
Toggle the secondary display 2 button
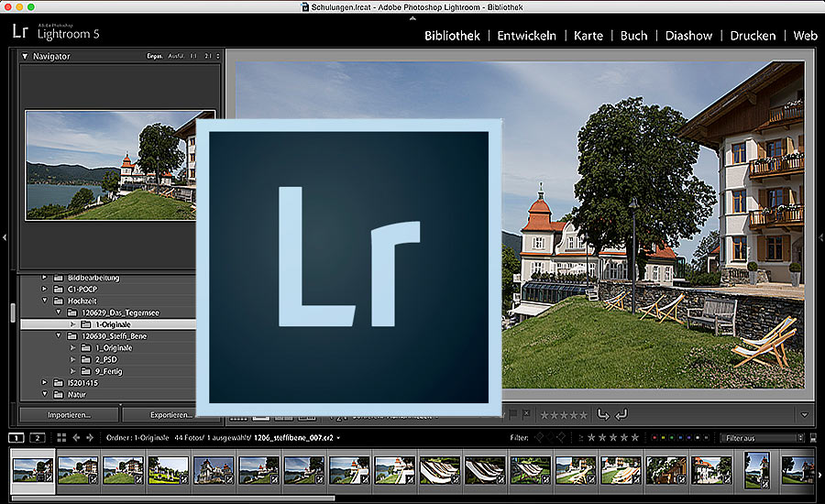click(38, 438)
